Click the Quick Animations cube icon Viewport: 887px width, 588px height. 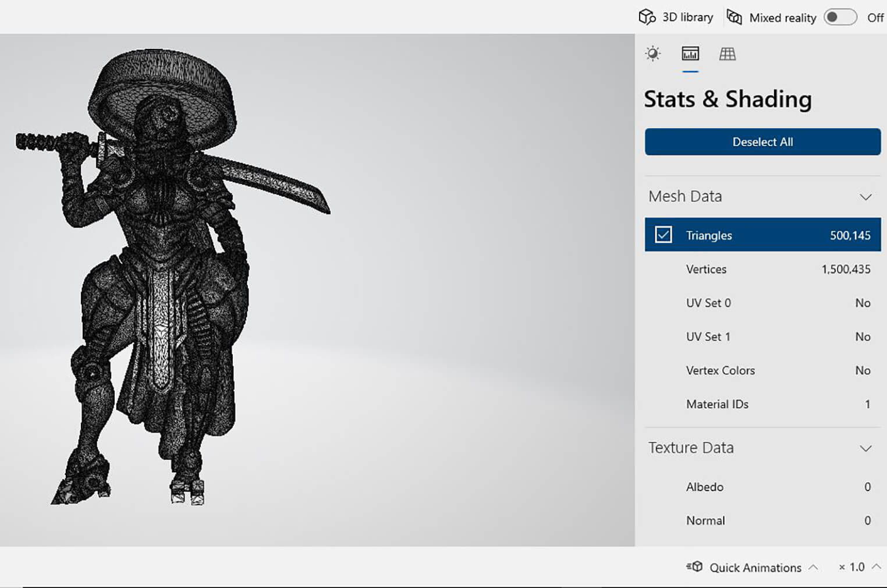(x=694, y=567)
